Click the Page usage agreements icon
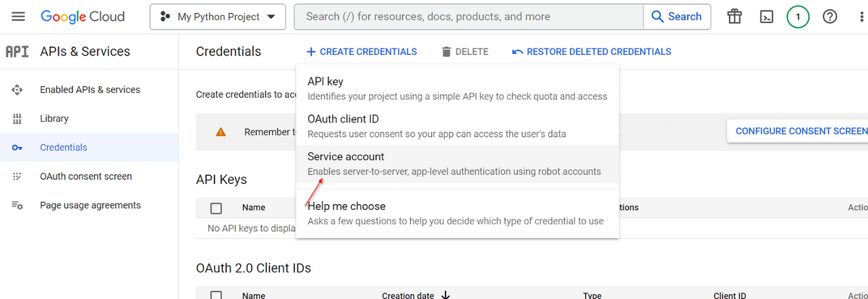 (17, 206)
